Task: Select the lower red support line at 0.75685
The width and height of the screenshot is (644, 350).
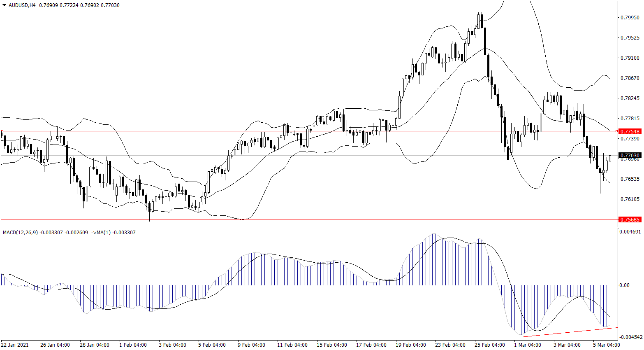Action: pos(329,219)
